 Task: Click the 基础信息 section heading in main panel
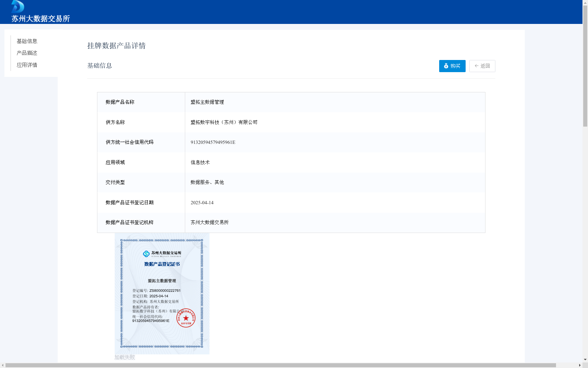click(100, 66)
